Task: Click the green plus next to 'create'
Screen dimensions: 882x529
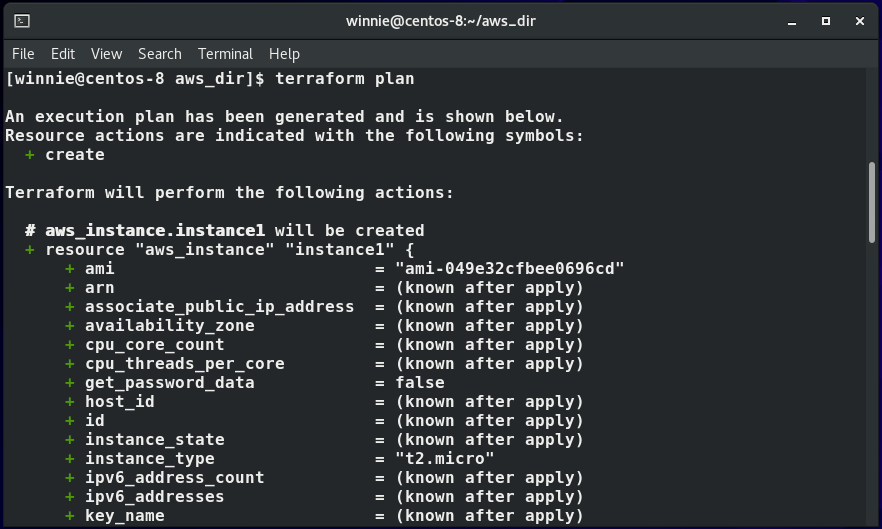Action: coord(30,155)
